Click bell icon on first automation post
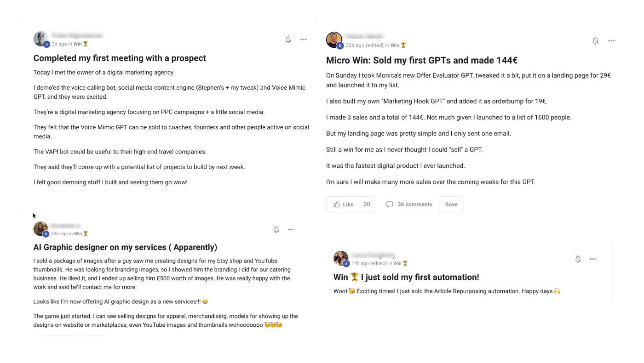Viewport: 644px width, 363px height. tap(578, 259)
